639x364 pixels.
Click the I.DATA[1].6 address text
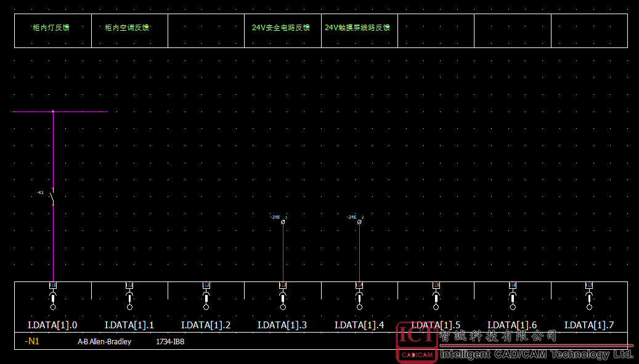tap(512, 325)
